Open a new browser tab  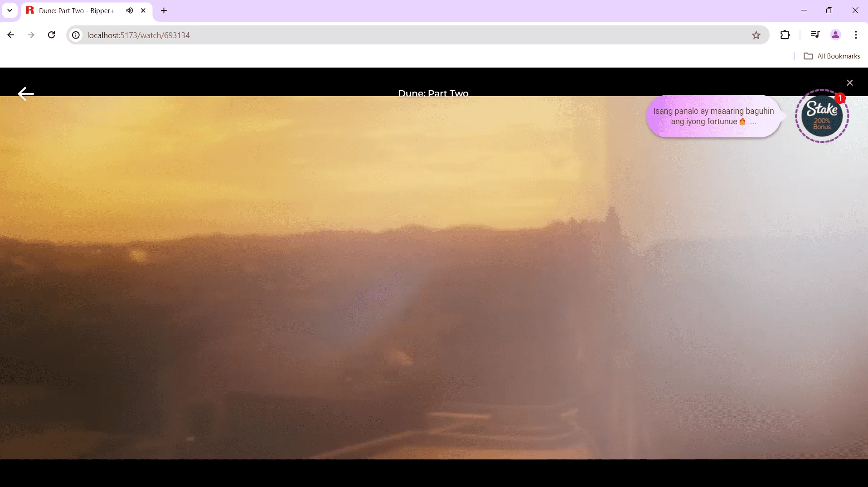point(164,10)
